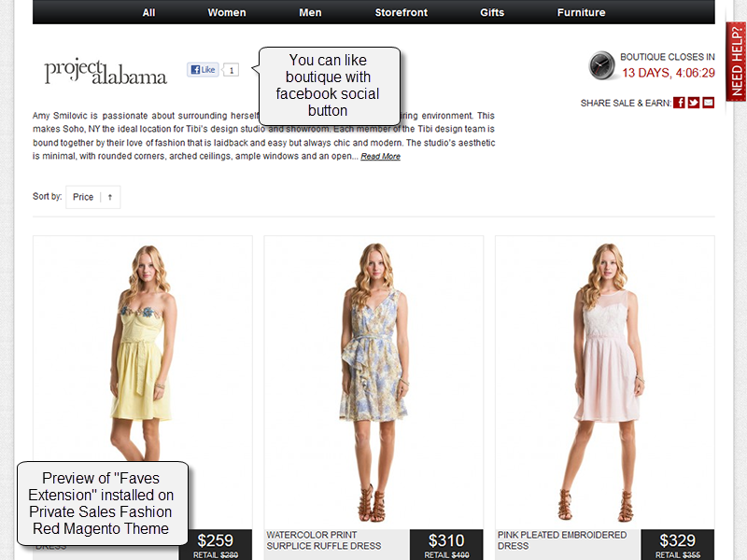This screenshot has width=747, height=560.
Task: Open the Furniture menu category
Action: tap(581, 12)
